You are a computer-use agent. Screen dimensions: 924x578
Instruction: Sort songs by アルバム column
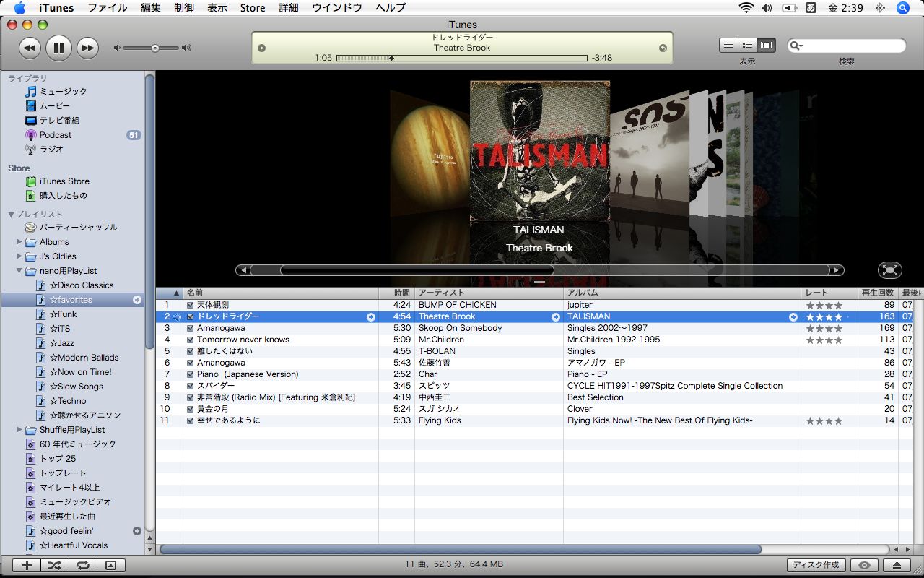pyautogui.click(x=682, y=293)
